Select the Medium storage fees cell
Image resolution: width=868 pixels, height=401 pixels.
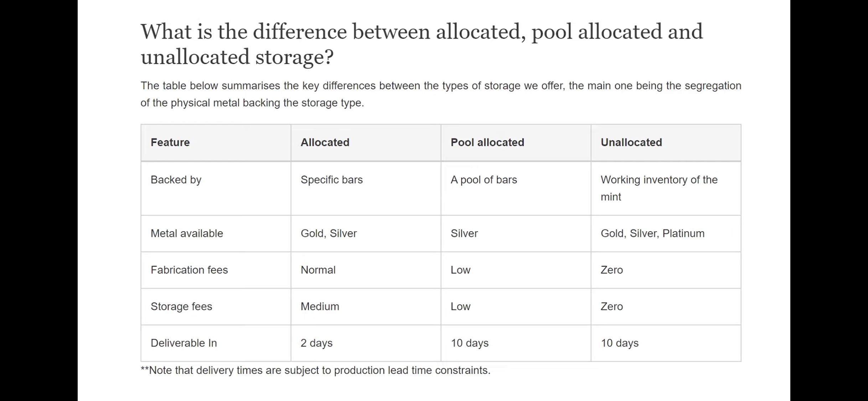coord(320,307)
